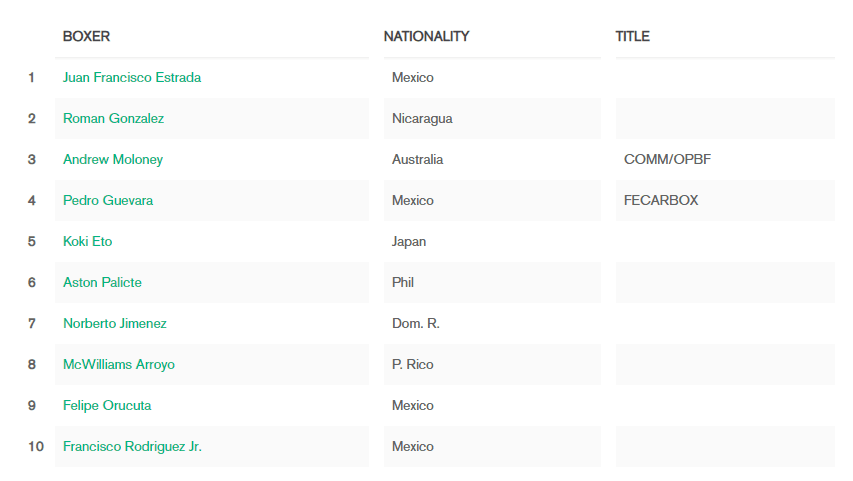Select the Francisco Rodriguez Jr. link
This screenshot has width=853, height=481.
click(132, 446)
